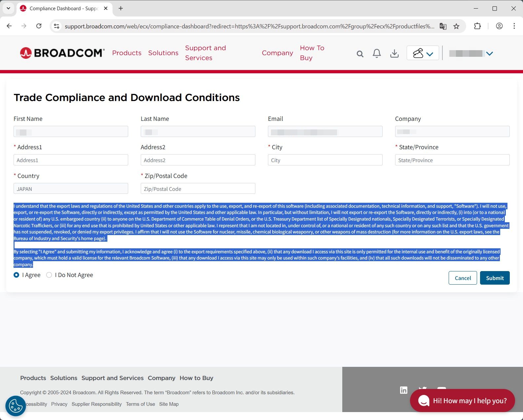523x420 pixels.
Task: Click the browser forward arrow
Action: 24,26
